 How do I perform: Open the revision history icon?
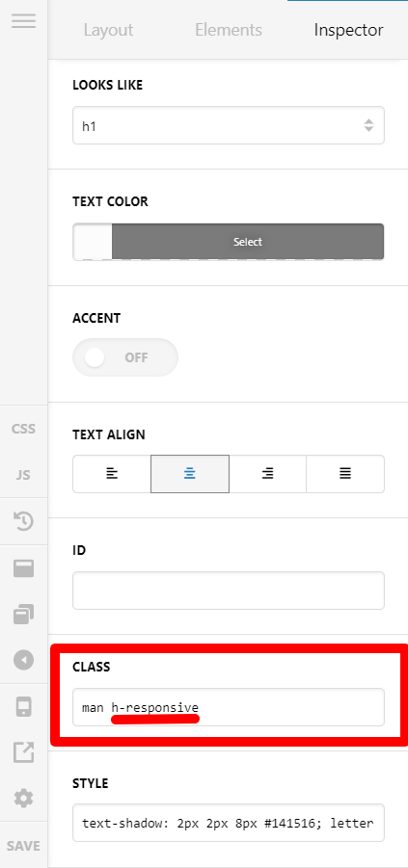point(23,521)
